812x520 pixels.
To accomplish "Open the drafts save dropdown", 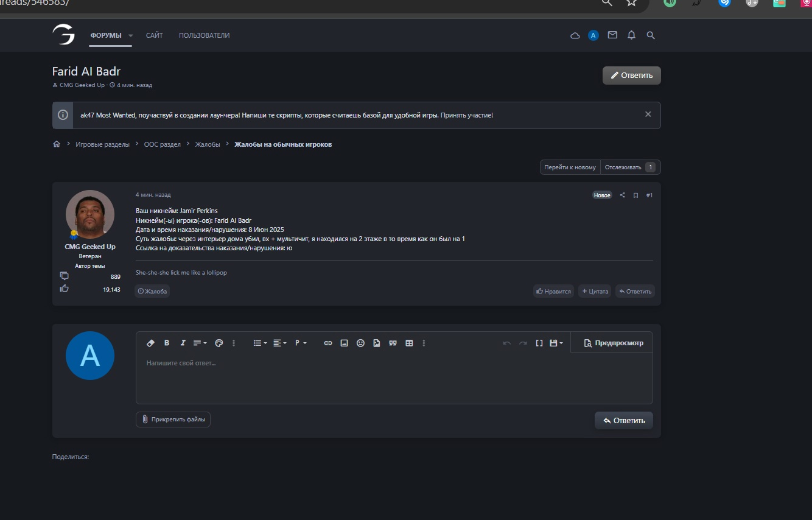I will 556,343.
